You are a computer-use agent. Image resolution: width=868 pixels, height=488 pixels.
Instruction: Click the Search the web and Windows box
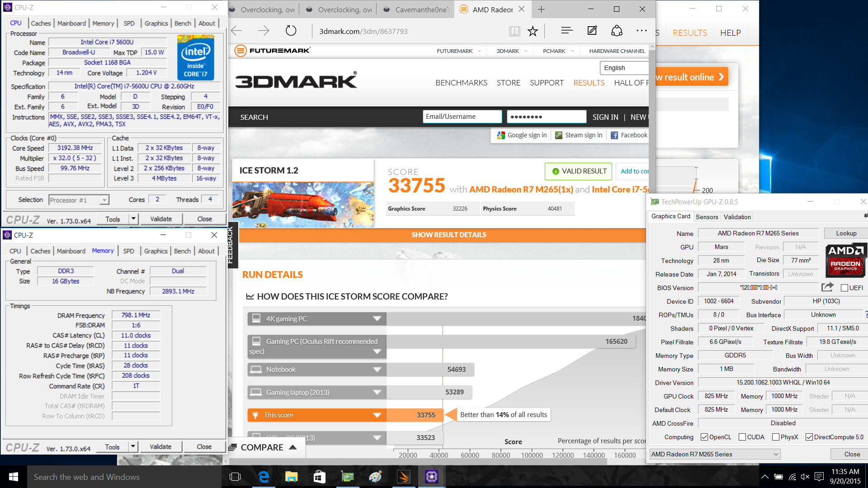click(124, 477)
